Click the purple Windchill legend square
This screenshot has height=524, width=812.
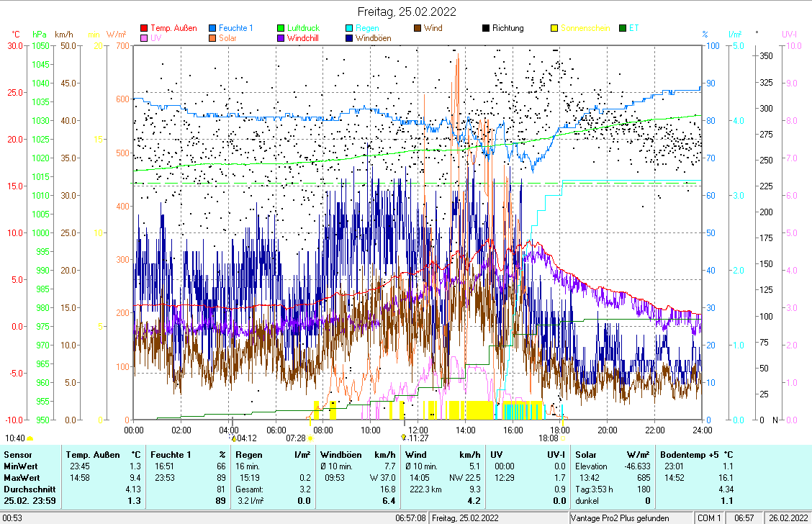tap(281, 39)
